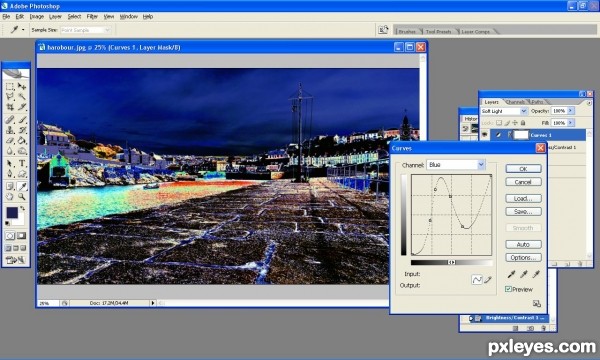
Task: Pick the white point eyedropper in Curves
Action: pyautogui.click(x=536, y=274)
